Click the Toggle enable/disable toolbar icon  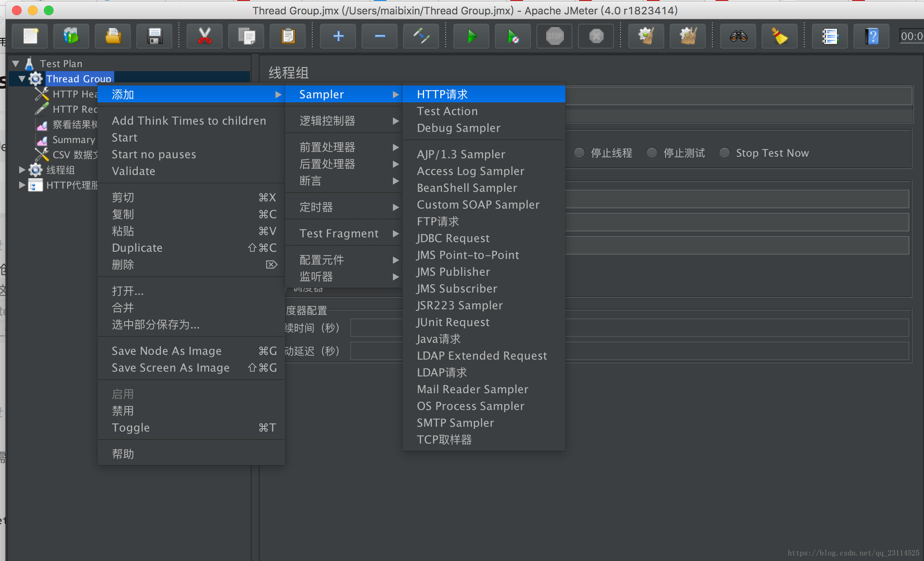tap(421, 36)
